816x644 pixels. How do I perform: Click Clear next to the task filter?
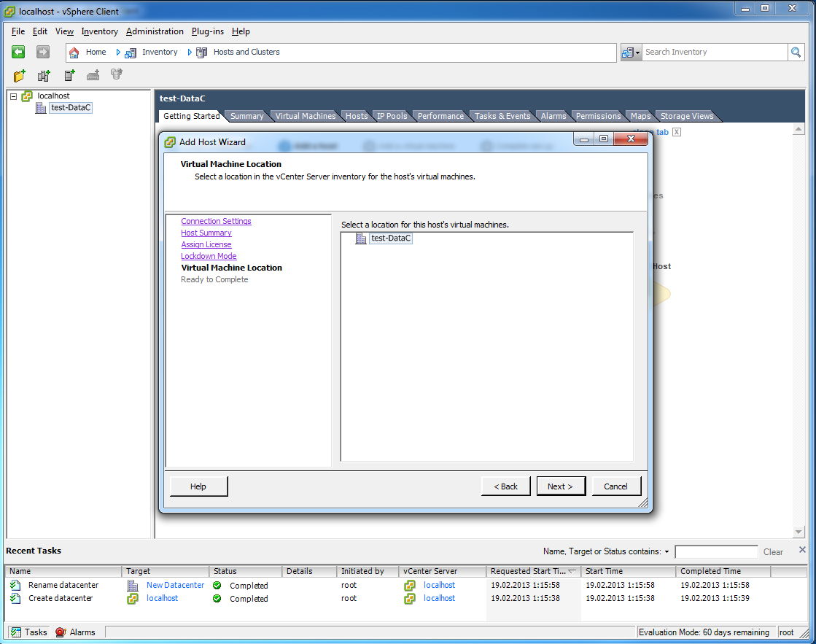pyautogui.click(x=773, y=552)
